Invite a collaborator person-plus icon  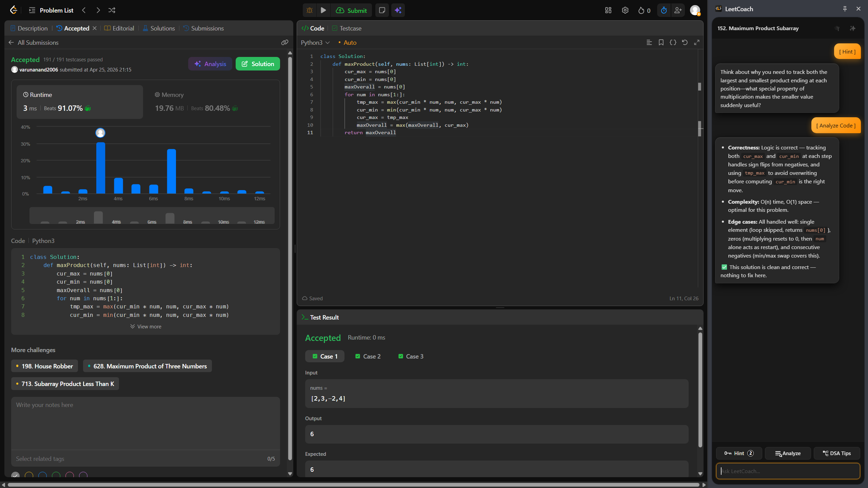pos(678,10)
